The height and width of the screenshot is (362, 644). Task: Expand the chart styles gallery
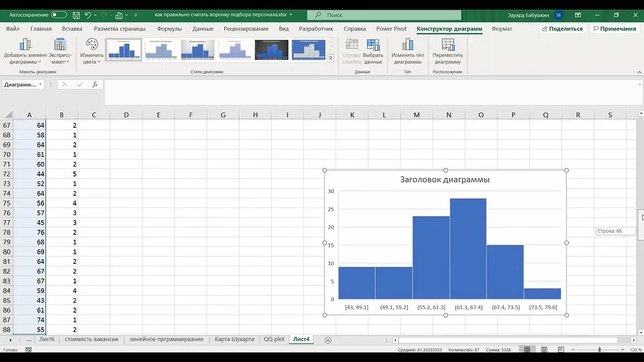point(331,58)
